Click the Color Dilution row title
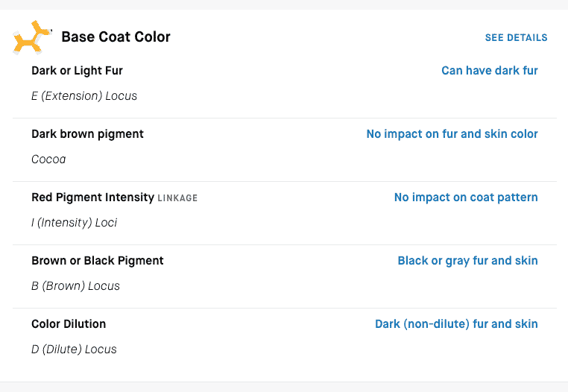Viewport: 568px width, 392px height. (69, 324)
